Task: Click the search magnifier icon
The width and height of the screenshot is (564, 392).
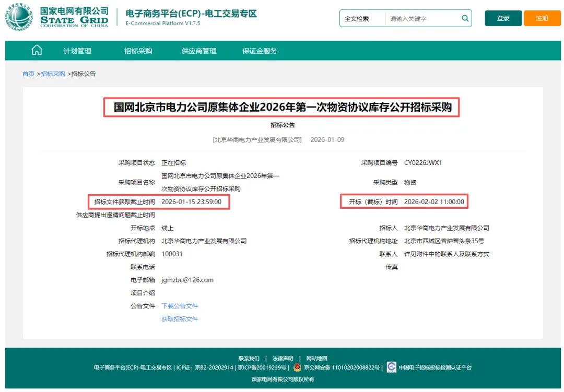Action: (x=465, y=18)
